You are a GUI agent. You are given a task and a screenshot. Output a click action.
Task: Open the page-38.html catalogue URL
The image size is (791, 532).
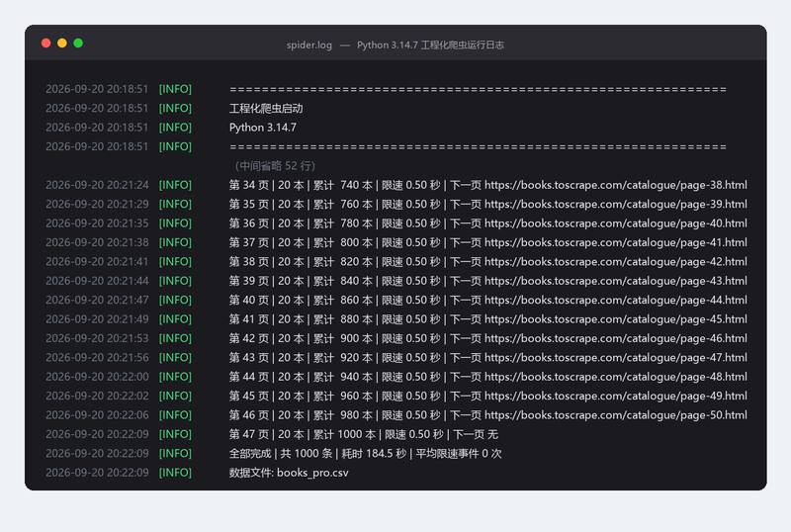tap(615, 185)
